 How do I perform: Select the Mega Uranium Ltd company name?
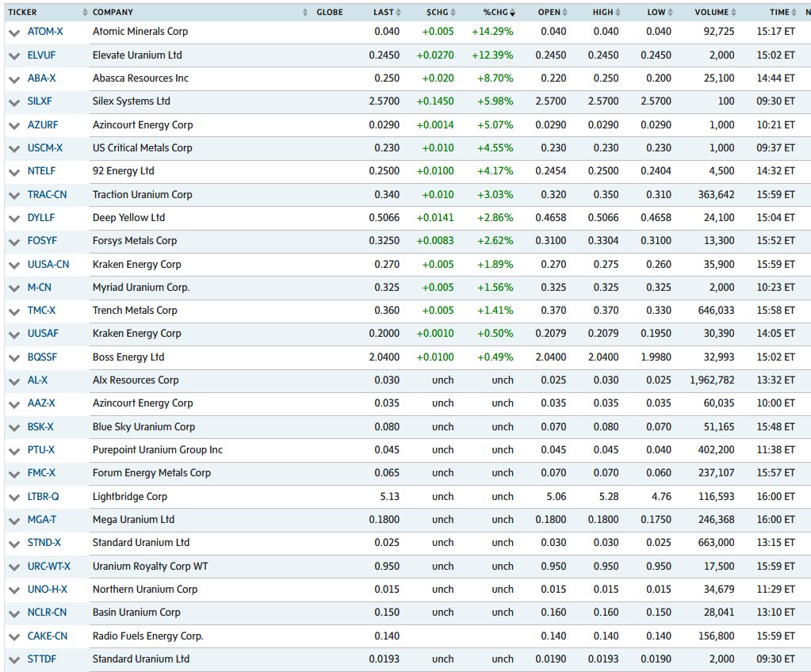(x=133, y=520)
